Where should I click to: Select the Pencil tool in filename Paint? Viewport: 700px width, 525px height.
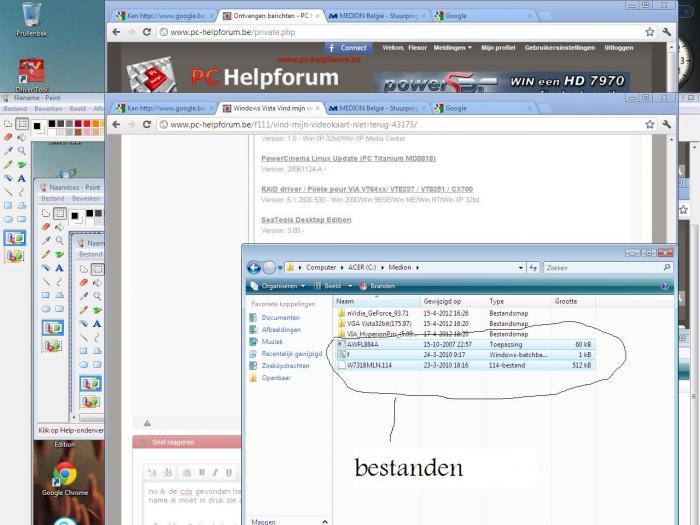8,165
